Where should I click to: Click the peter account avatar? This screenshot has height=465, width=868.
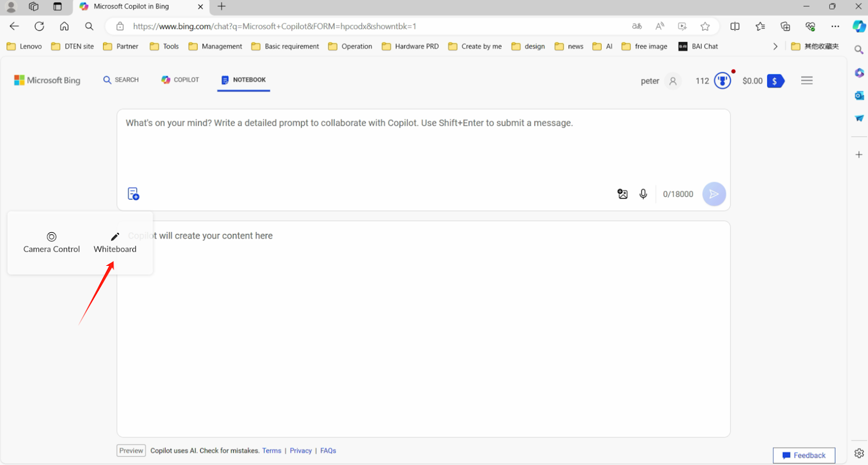pos(673,81)
